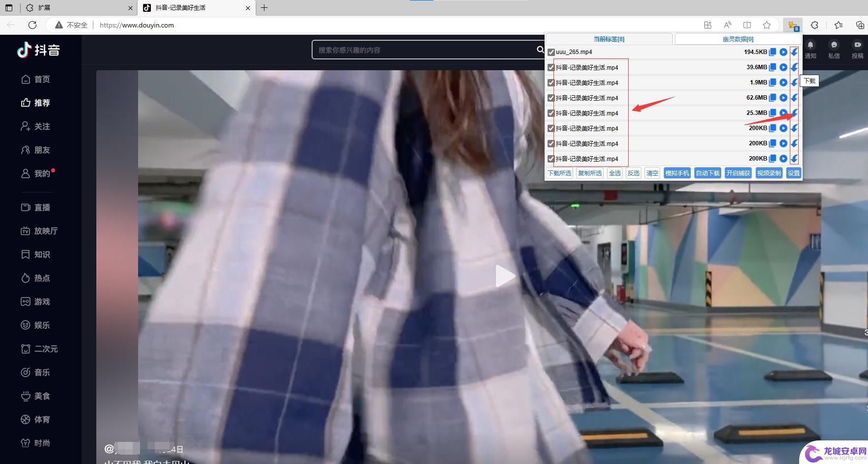The image size is (868, 464).
Task: Refresh the Douyin page
Action: click(x=32, y=25)
